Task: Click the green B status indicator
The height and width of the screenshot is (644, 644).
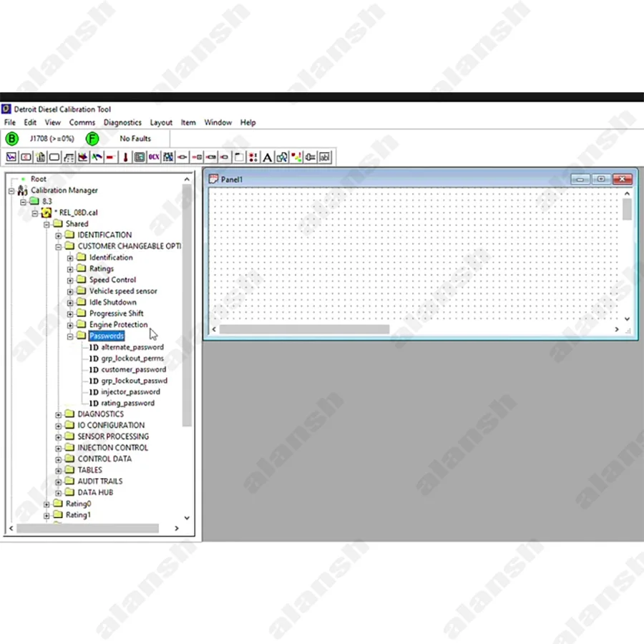Action: (12, 139)
